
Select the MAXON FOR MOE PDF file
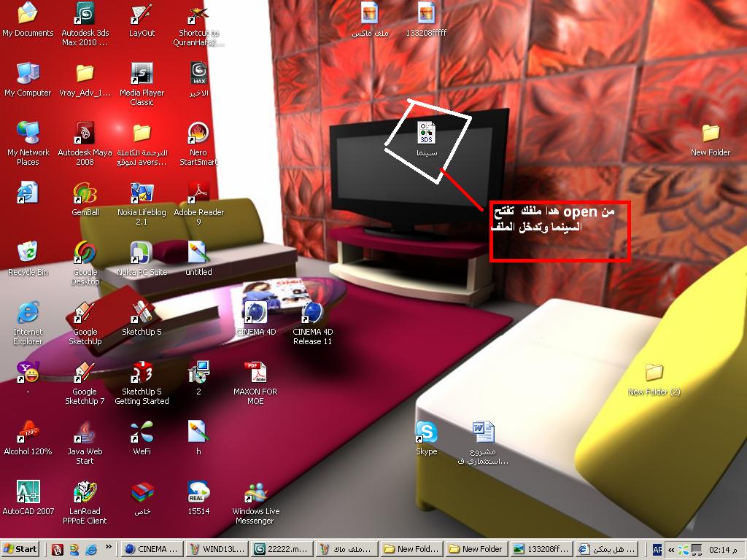255,383
